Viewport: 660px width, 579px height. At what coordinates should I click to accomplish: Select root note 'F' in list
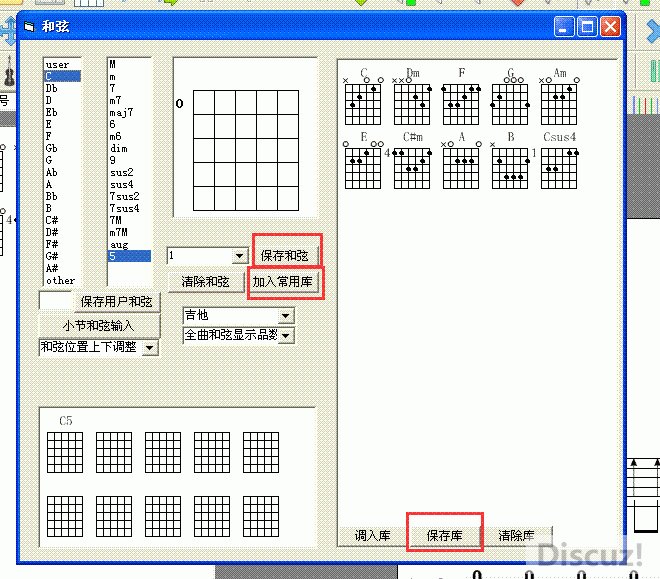point(62,136)
